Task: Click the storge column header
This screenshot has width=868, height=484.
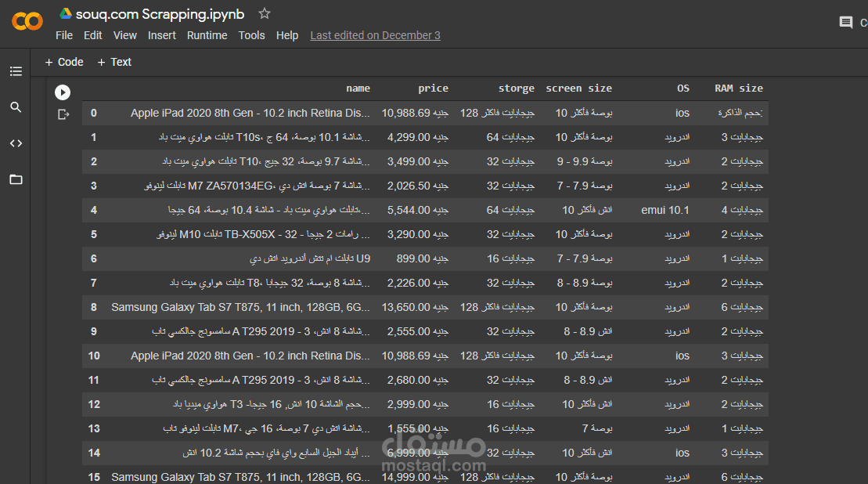Action: pos(516,88)
